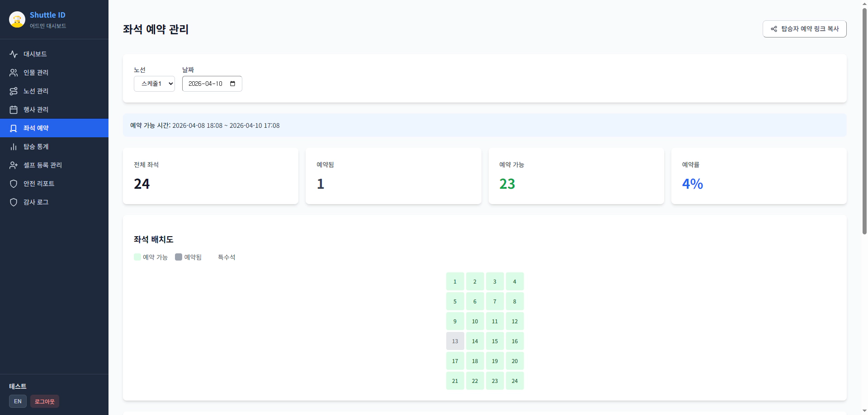
Task: Toggle language with the EN button
Action: (18, 401)
